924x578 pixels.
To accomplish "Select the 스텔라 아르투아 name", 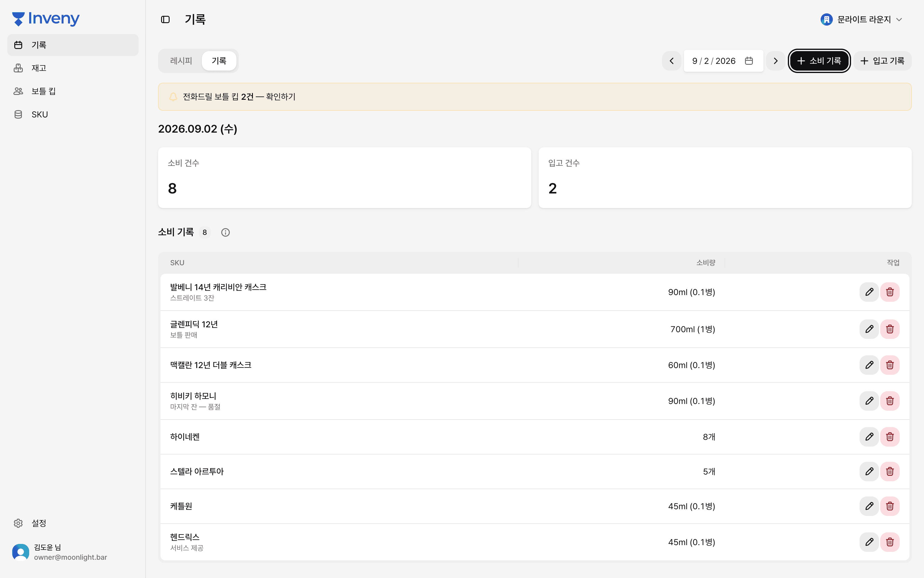I will [197, 471].
